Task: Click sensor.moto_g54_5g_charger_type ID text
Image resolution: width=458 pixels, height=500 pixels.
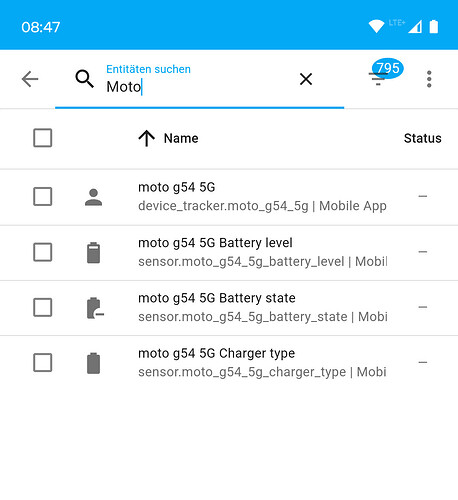Action: (x=242, y=372)
